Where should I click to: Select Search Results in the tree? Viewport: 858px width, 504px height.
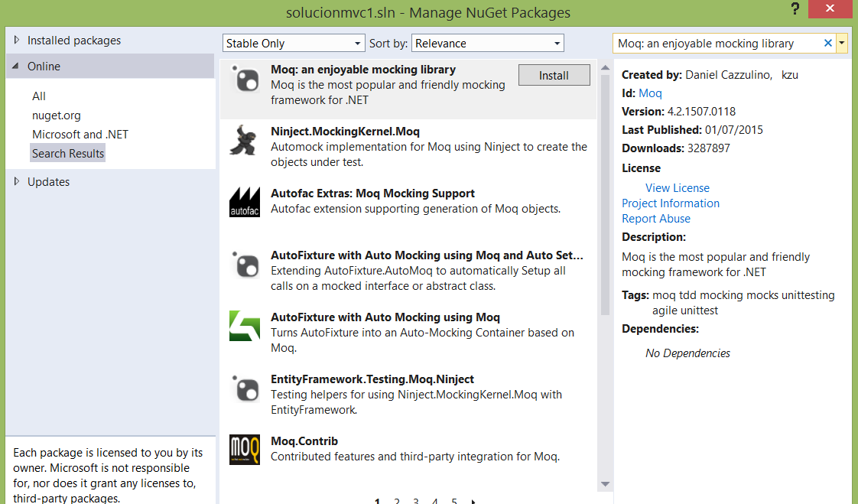pos(68,154)
